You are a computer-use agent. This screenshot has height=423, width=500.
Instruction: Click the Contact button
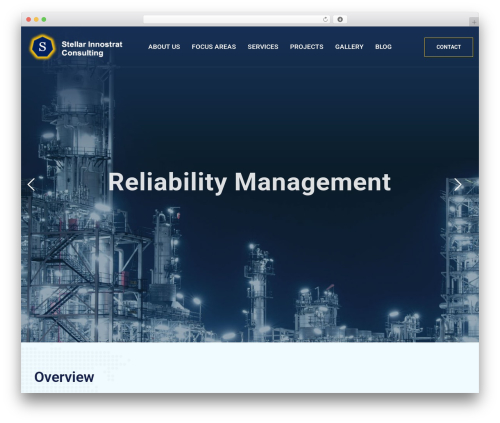(x=448, y=47)
